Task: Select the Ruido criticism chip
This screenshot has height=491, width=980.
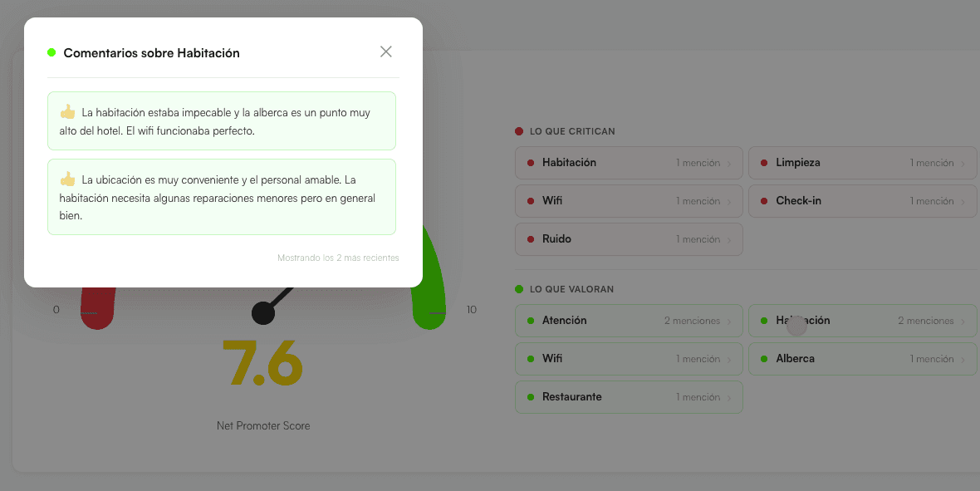Action: [629, 239]
